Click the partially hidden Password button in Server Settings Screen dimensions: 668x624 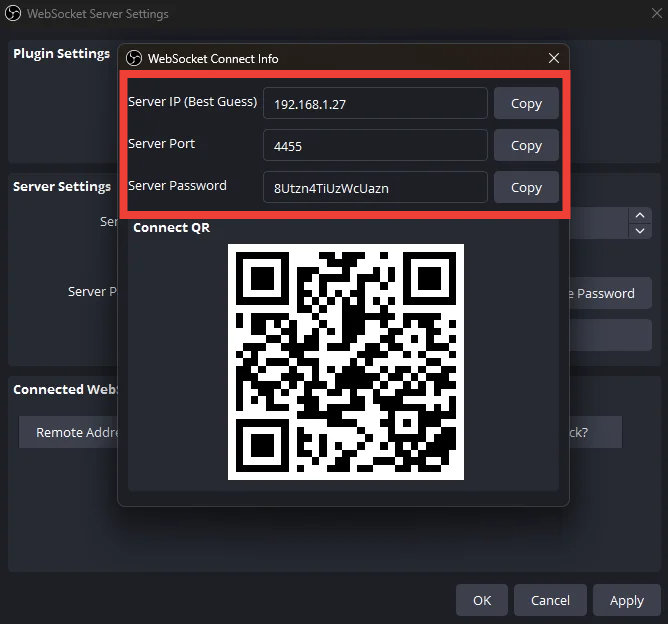(610, 293)
